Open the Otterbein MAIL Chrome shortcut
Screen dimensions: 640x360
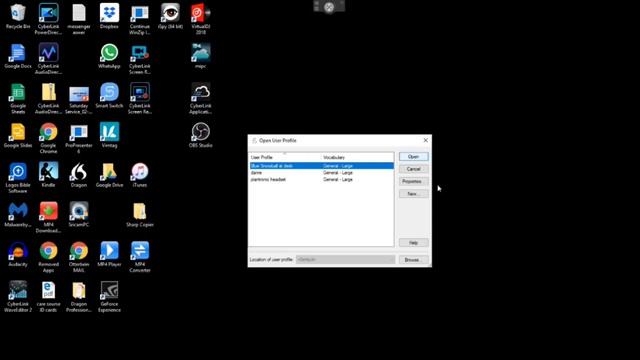coord(79,257)
